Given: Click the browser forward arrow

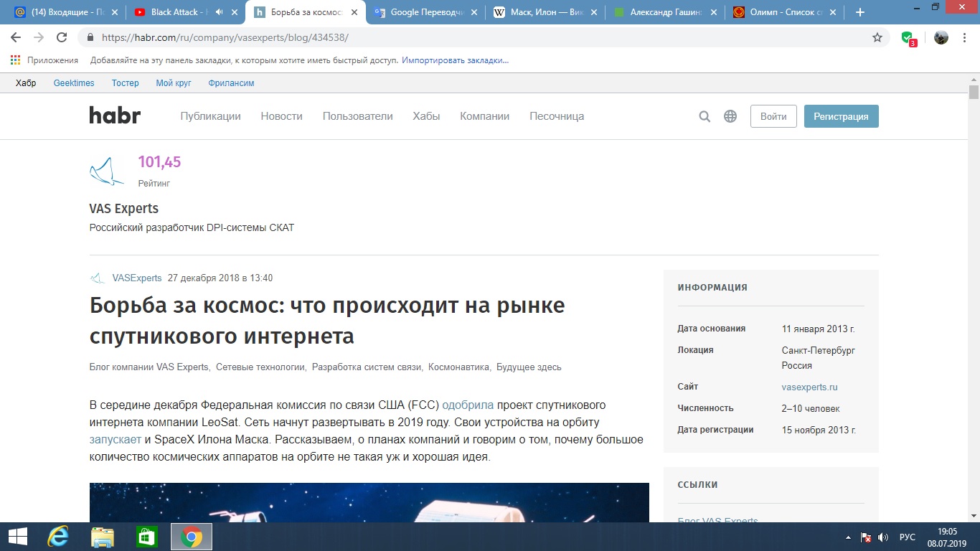Looking at the screenshot, I should coord(39,37).
